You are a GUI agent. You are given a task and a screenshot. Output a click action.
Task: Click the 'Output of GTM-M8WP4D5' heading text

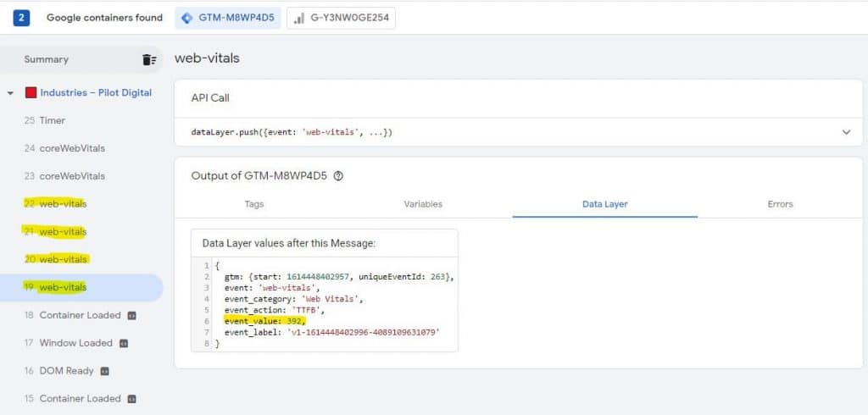pyautogui.click(x=259, y=176)
